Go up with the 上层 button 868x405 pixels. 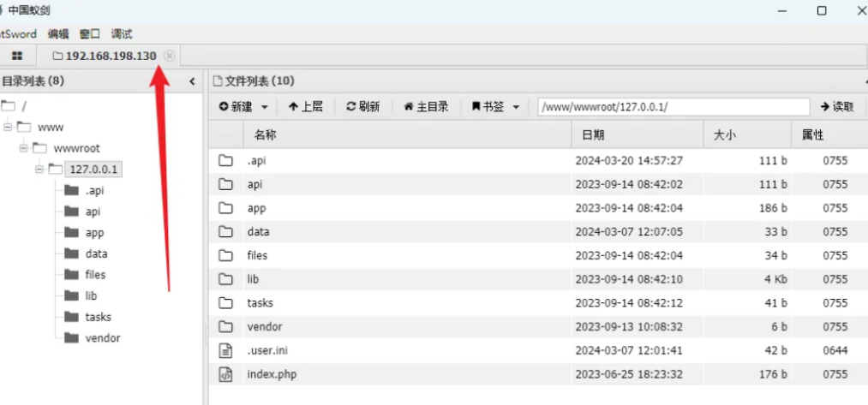[305, 106]
